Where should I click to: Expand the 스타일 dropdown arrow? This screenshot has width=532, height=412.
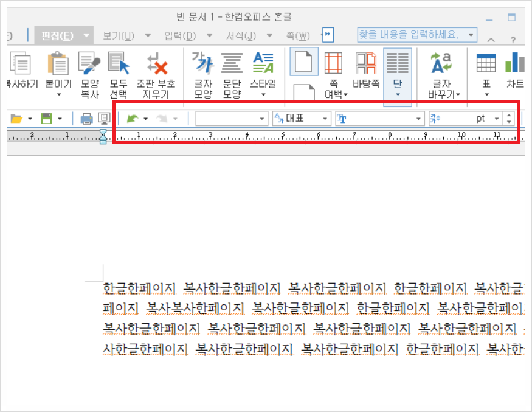pos(263,95)
